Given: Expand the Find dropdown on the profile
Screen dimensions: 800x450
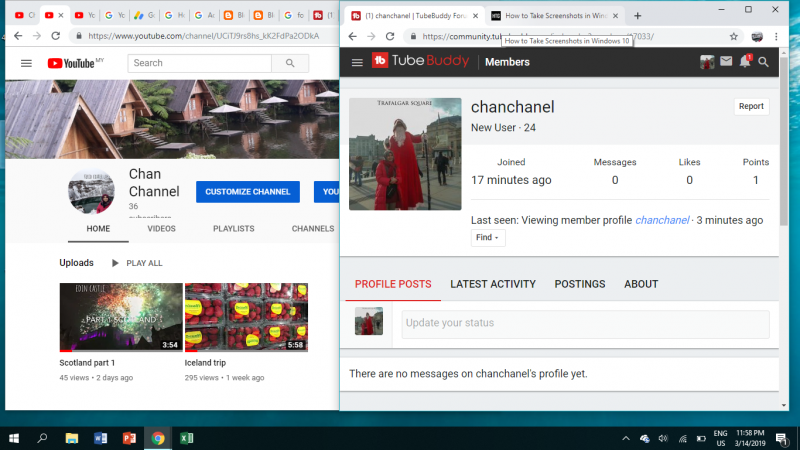Looking at the screenshot, I should pos(488,238).
